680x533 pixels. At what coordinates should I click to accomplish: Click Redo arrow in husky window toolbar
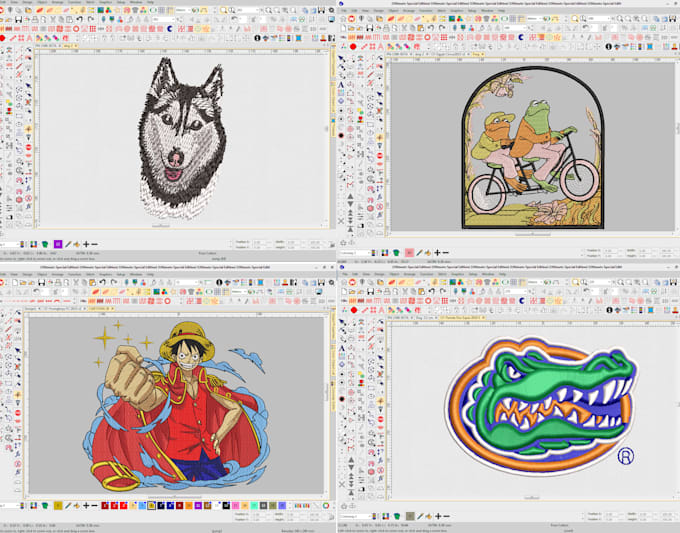[91, 20]
